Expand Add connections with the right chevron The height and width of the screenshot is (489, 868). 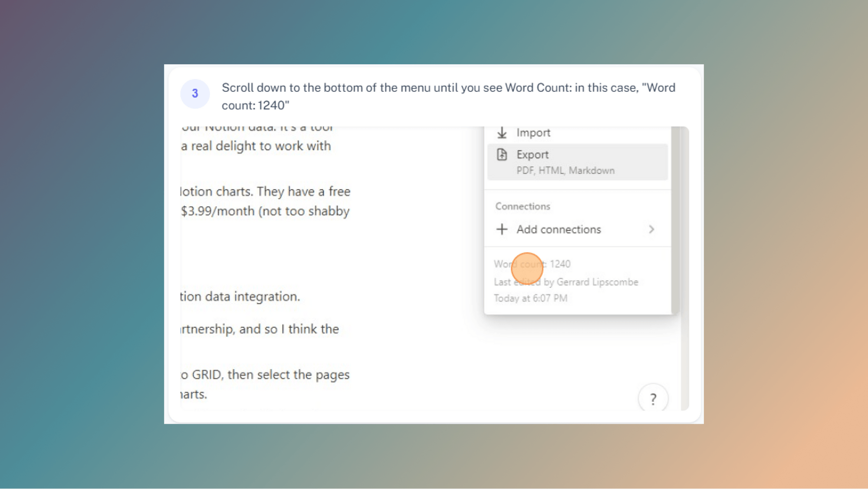click(651, 229)
